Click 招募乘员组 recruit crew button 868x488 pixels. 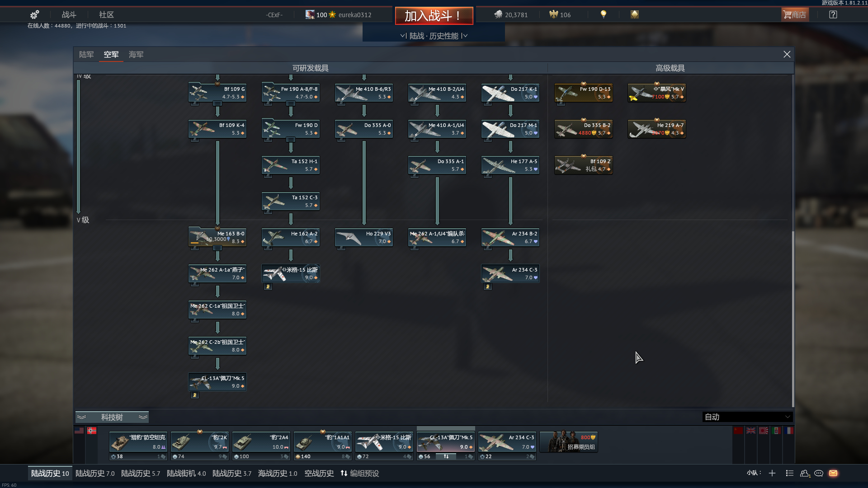569,442
